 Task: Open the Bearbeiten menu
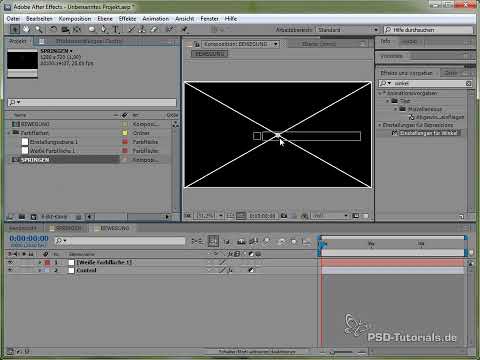pyautogui.click(x=39, y=19)
